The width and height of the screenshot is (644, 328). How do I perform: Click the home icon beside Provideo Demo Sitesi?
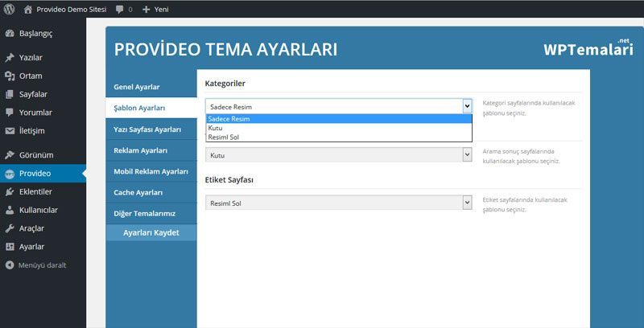pos(28,10)
